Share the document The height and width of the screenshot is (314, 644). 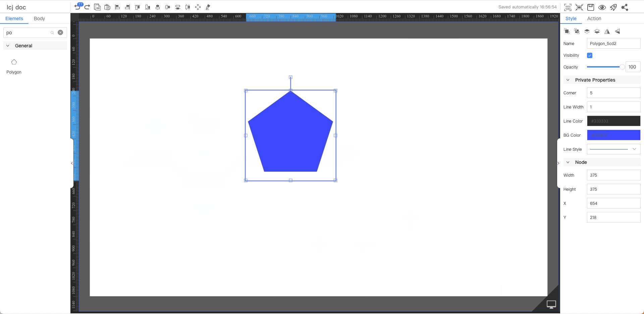(625, 7)
